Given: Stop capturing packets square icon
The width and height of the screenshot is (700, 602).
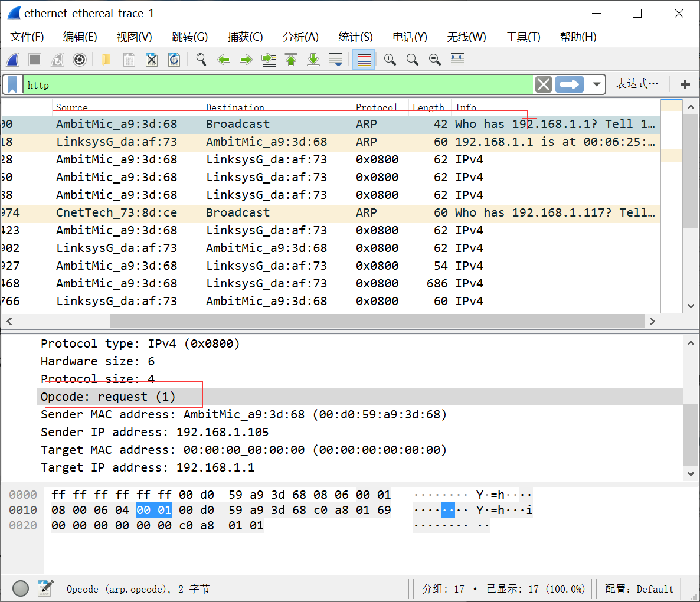Looking at the screenshot, I should [x=34, y=60].
